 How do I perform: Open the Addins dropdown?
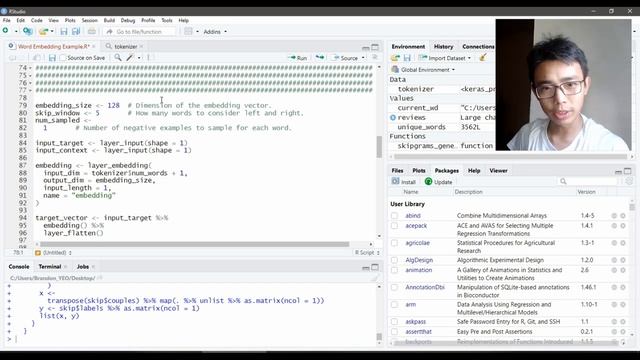click(x=215, y=31)
